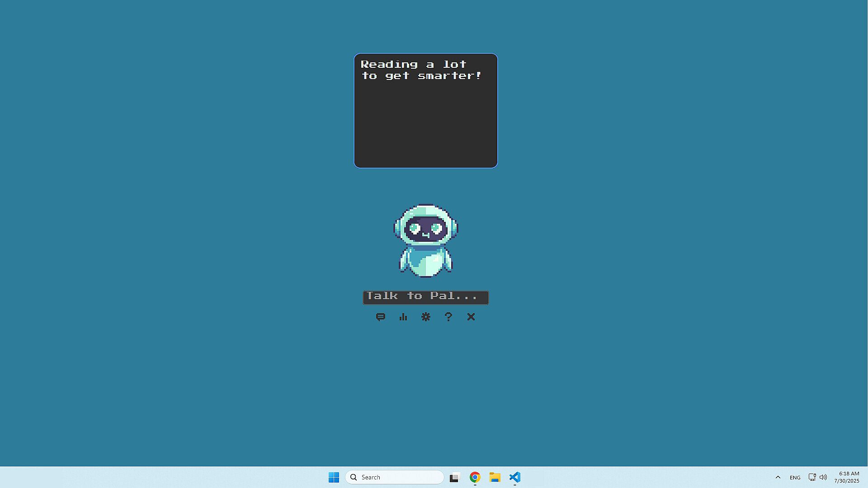This screenshot has height=488, width=868.
Task: Expand the hidden tray icons chevron
Action: (x=778, y=477)
